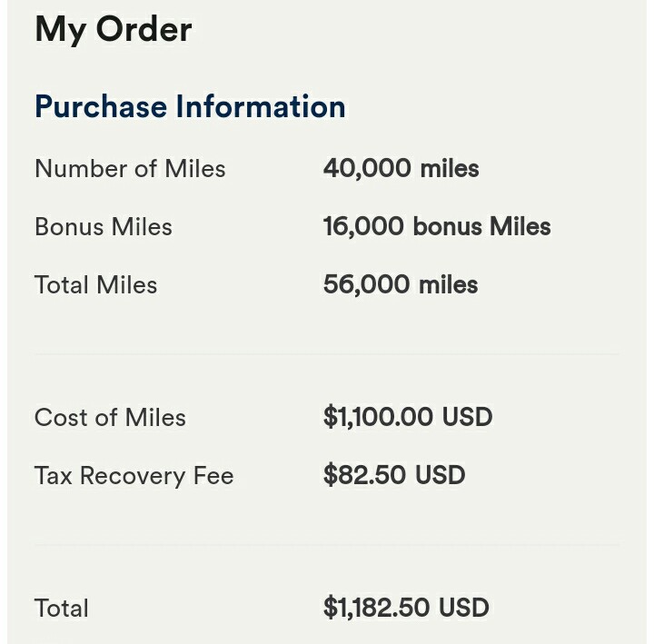Click the word Order in the title
Image resolution: width=654 pixels, height=644 pixels.
pos(144,30)
